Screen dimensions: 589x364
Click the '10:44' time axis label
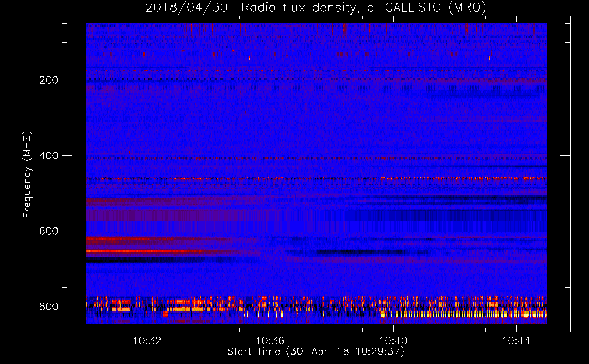coord(516,341)
